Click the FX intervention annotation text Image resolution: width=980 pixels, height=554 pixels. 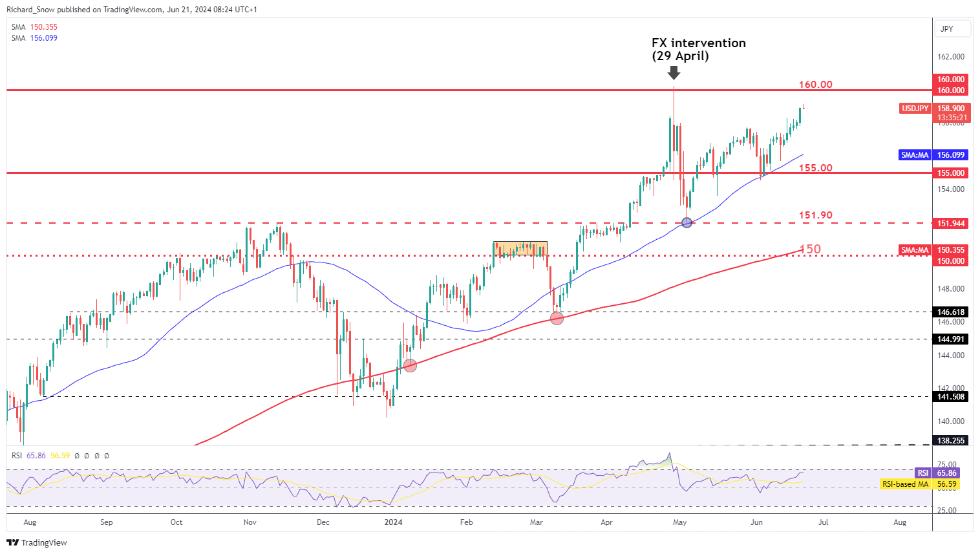pyautogui.click(x=698, y=49)
